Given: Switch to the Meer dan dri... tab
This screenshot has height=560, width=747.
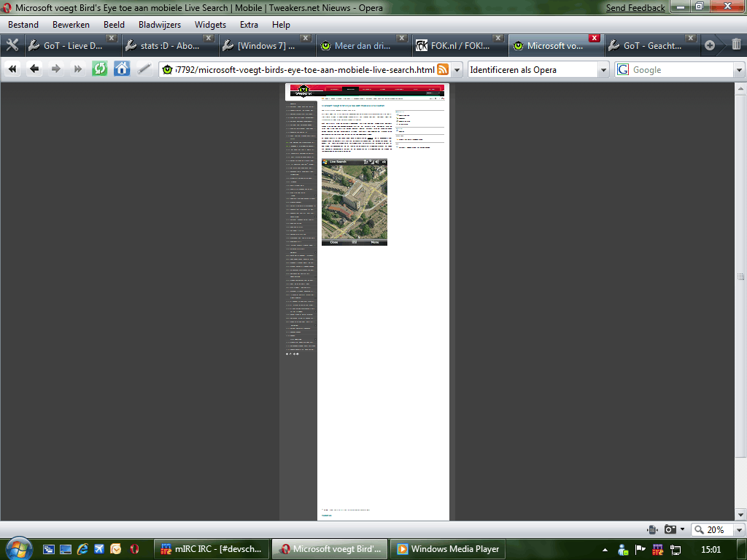Looking at the screenshot, I should coord(362,46).
